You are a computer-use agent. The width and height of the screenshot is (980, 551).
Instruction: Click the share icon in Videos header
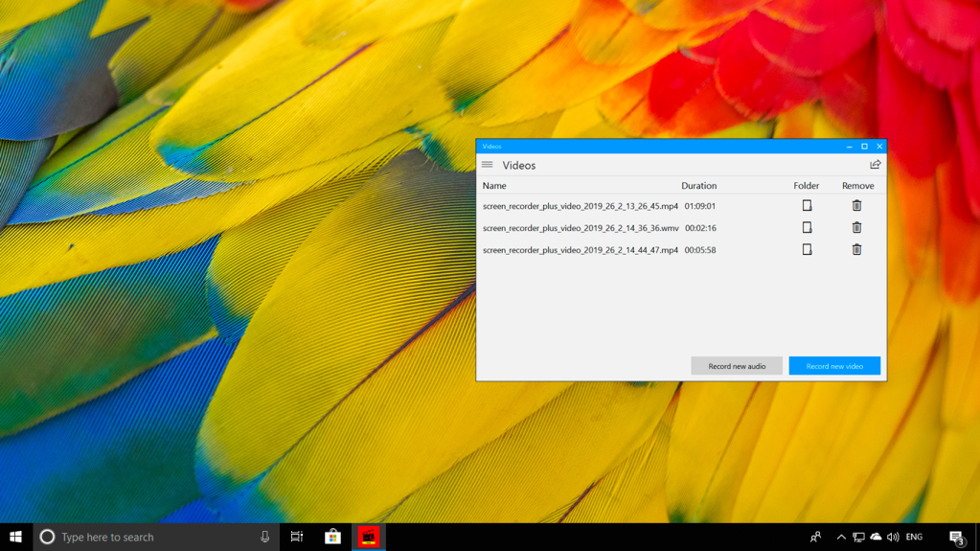[x=875, y=165]
